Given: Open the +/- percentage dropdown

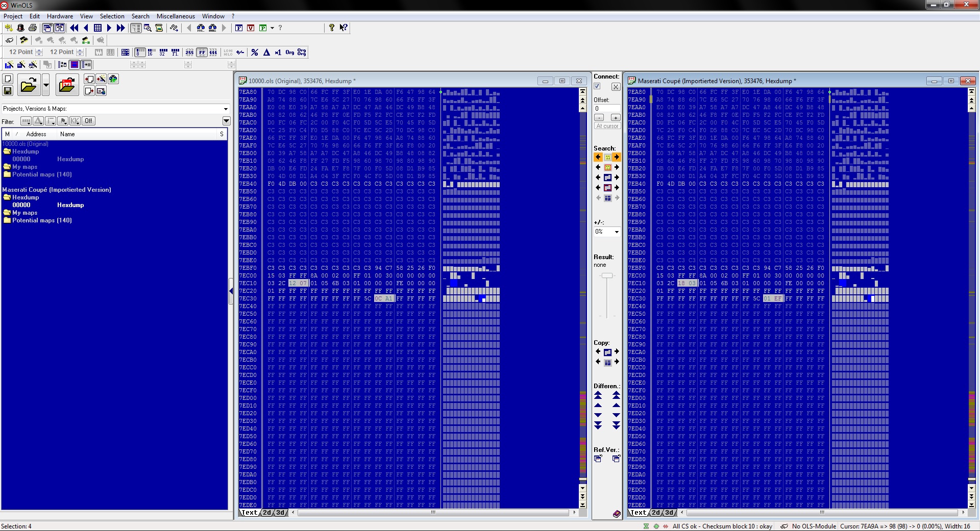Looking at the screenshot, I should tap(617, 232).
